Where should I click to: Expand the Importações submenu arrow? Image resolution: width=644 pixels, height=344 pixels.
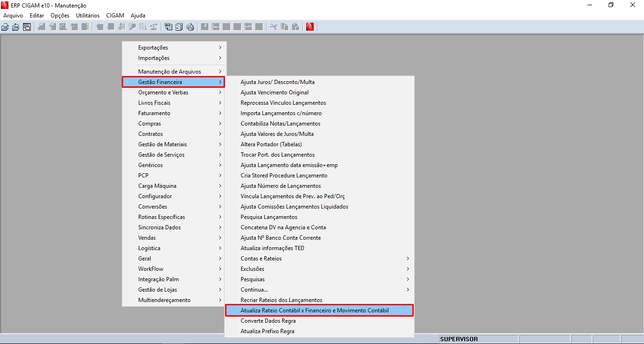[x=220, y=58]
